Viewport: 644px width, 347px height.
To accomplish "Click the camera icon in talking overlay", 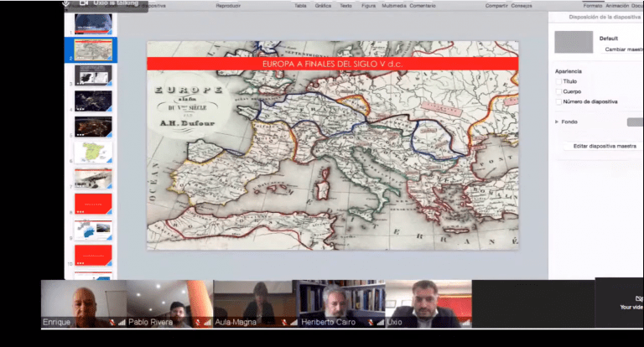I will point(84,3).
